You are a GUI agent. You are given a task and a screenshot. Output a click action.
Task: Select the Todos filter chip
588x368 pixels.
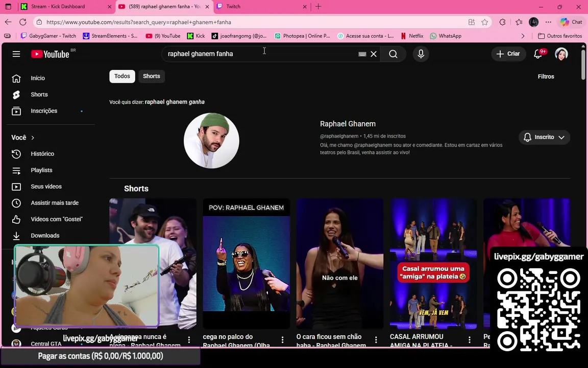[122, 76]
